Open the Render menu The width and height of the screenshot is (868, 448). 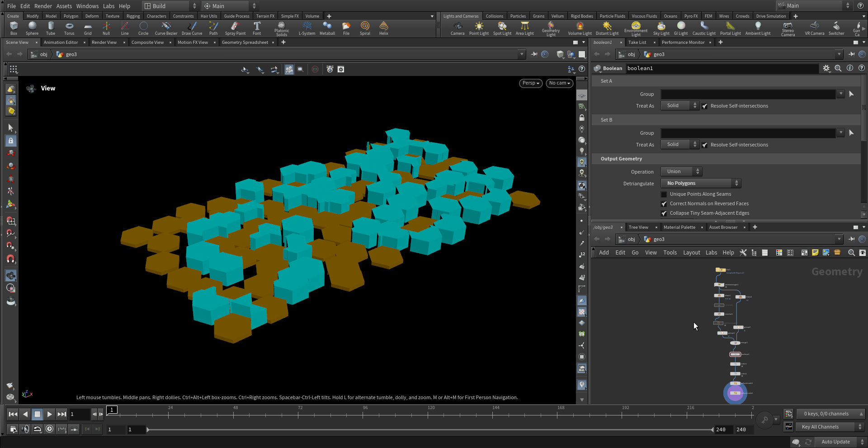(x=43, y=6)
